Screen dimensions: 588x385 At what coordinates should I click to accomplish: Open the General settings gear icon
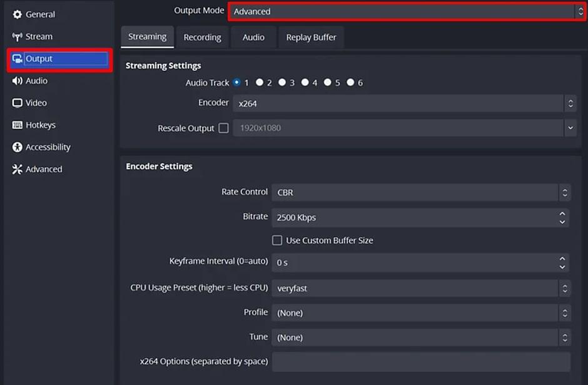point(18,14)
